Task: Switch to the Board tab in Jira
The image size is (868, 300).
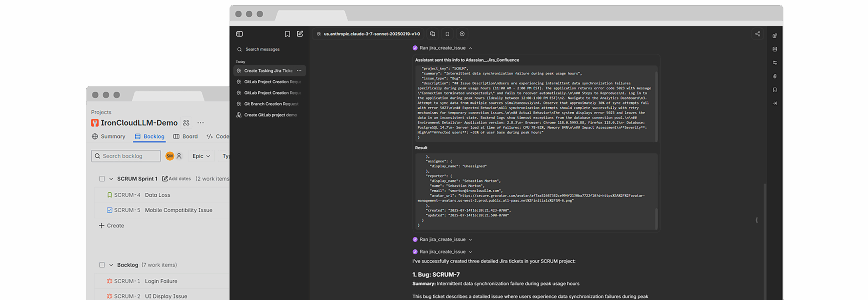Action: coord(185,136)
